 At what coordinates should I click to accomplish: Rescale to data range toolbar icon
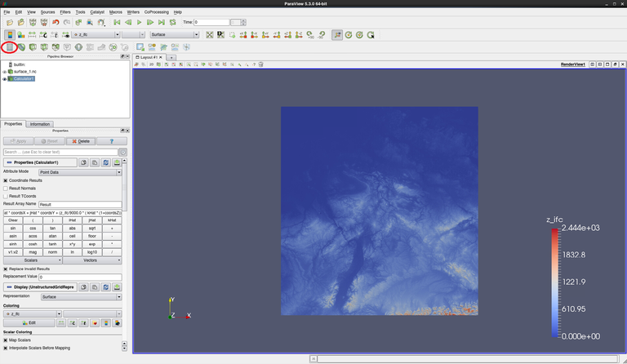click(32, 35)
